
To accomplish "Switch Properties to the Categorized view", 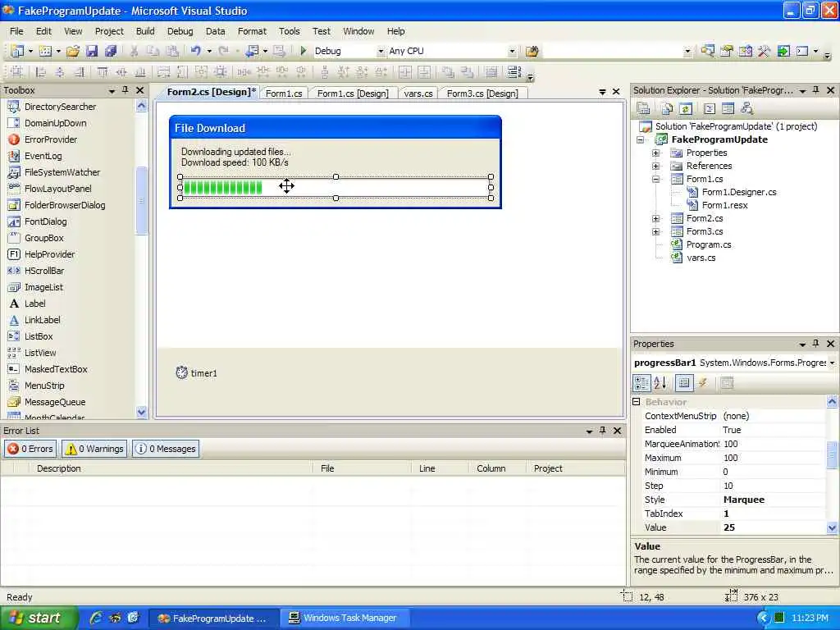I will click(x=641, y=382).
